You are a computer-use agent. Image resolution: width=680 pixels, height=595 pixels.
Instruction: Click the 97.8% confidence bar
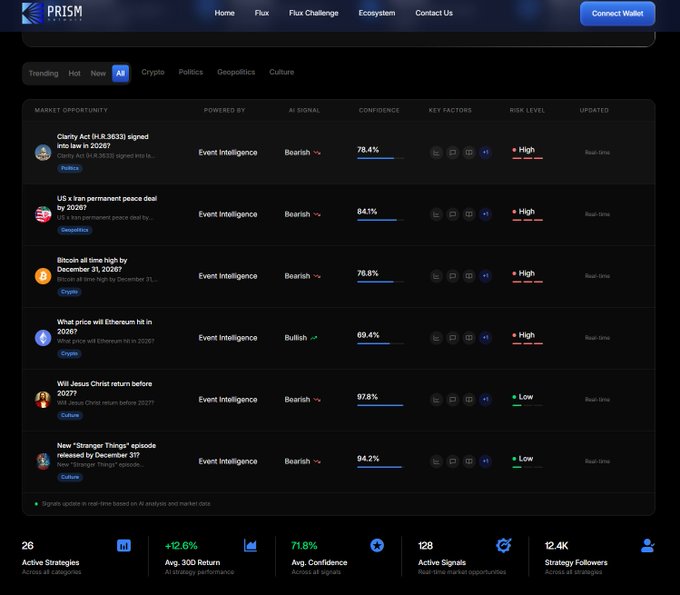click(380, 405)
